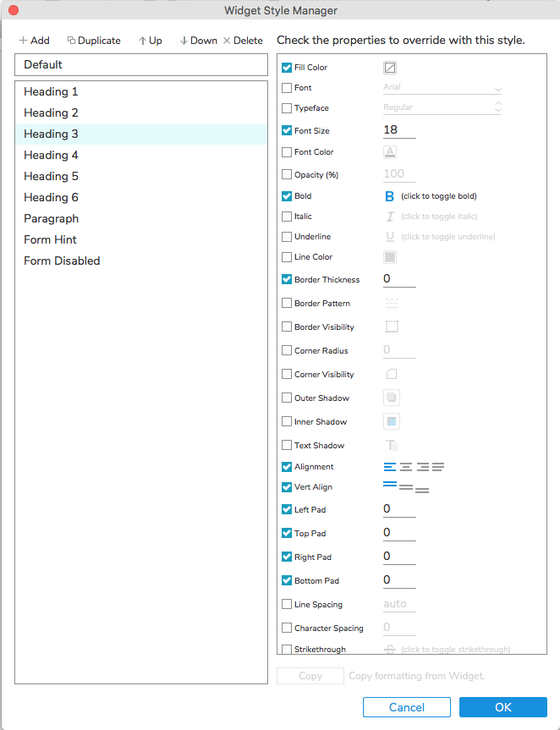Select center text alignment icon
Viewport: 560px width, 730px height.
[406, 466]
